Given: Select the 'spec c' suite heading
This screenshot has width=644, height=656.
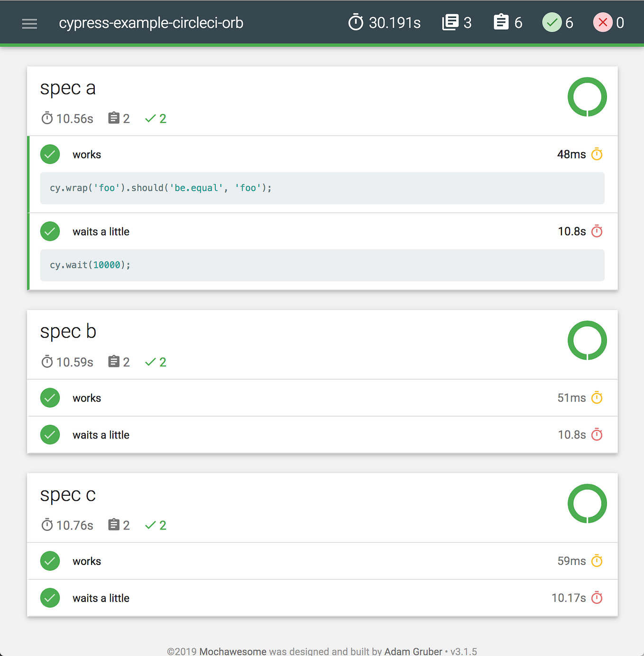Looking at the screenshot, I should tap(68, 494).
